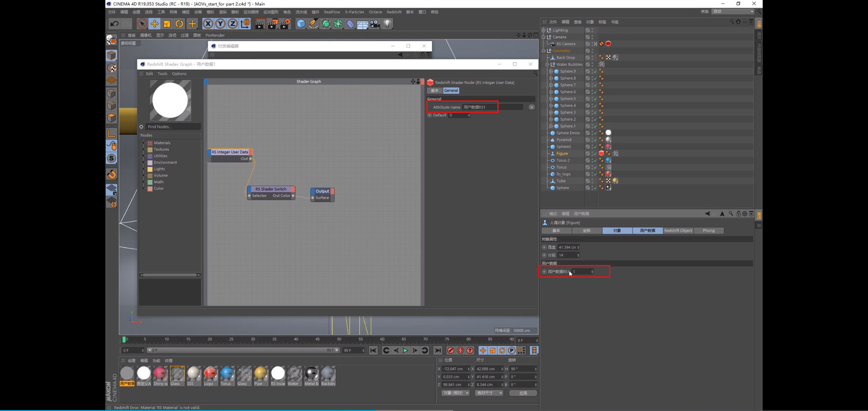
Task: Click the ProRender viewport menu
Action: [215, 35]
